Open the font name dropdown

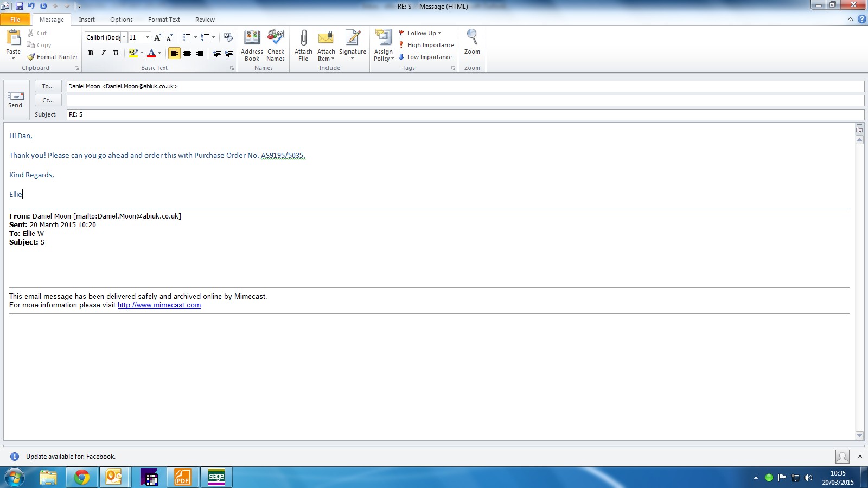tap(124, 37)
